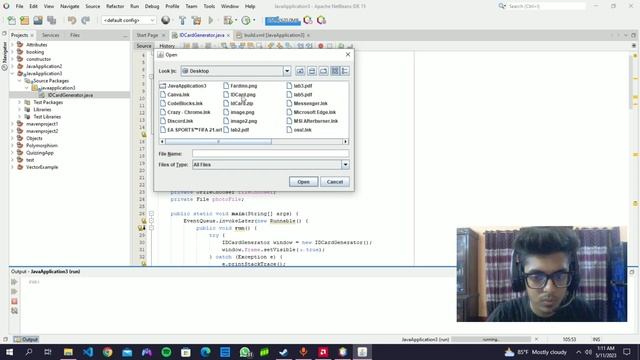Open Windows Start menu
This screenshot has width=640, height=360.
click(x=9, y=352)
